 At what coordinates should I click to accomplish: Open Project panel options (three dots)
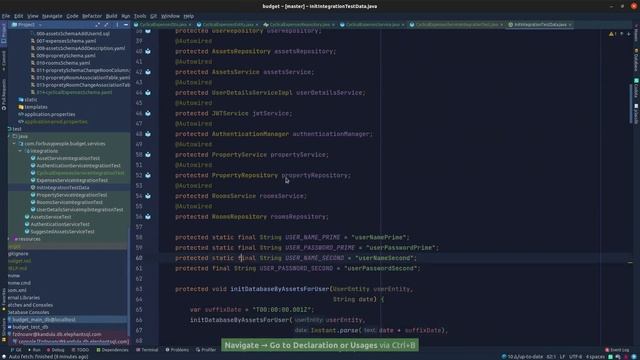pos(117,24)
